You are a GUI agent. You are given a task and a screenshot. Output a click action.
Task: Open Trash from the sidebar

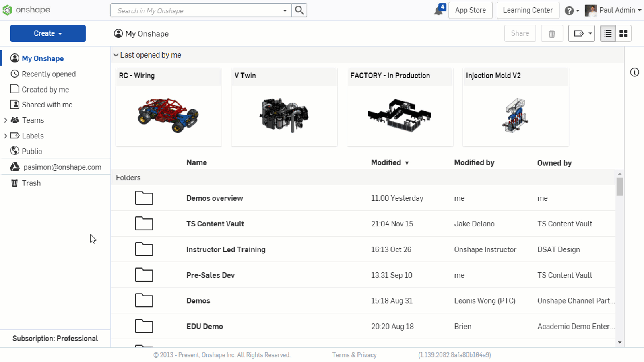tap(31, 183)
